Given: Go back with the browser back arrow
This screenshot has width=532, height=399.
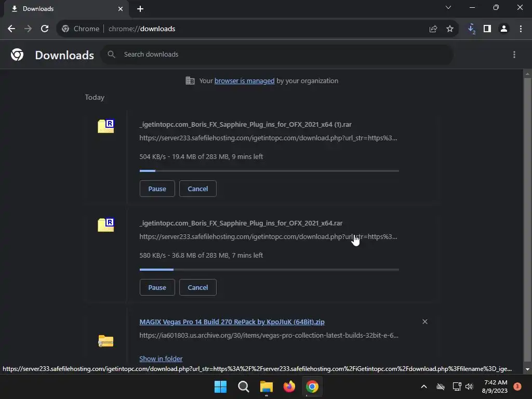Looking at the screenshot, I should point(11,29).
